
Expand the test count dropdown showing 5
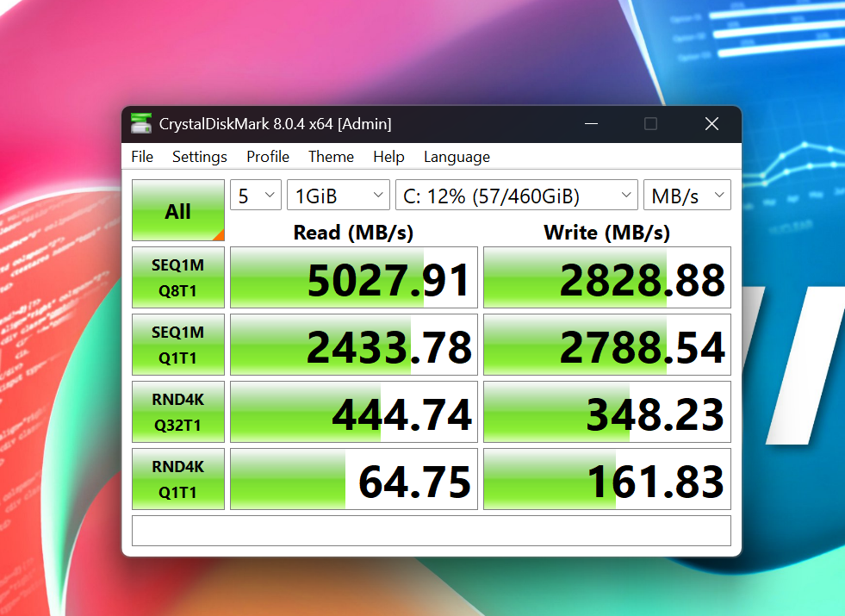[x=256, y=195]
